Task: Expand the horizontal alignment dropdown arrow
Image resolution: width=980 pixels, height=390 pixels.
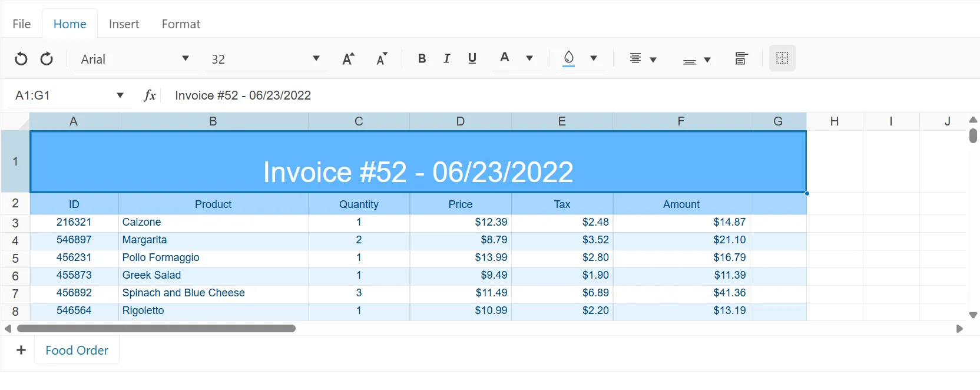Action: (653, 60)
